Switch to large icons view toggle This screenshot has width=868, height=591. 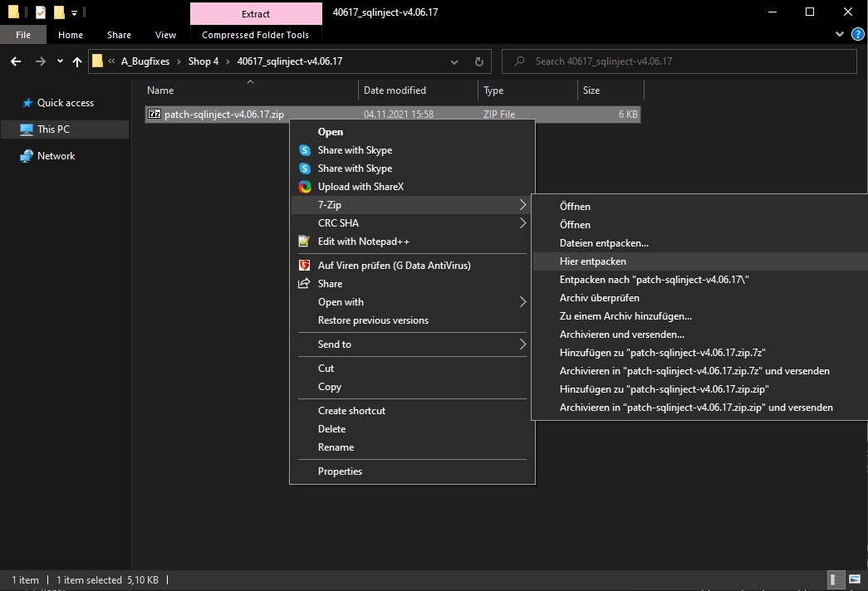click(x=854, y=579)
